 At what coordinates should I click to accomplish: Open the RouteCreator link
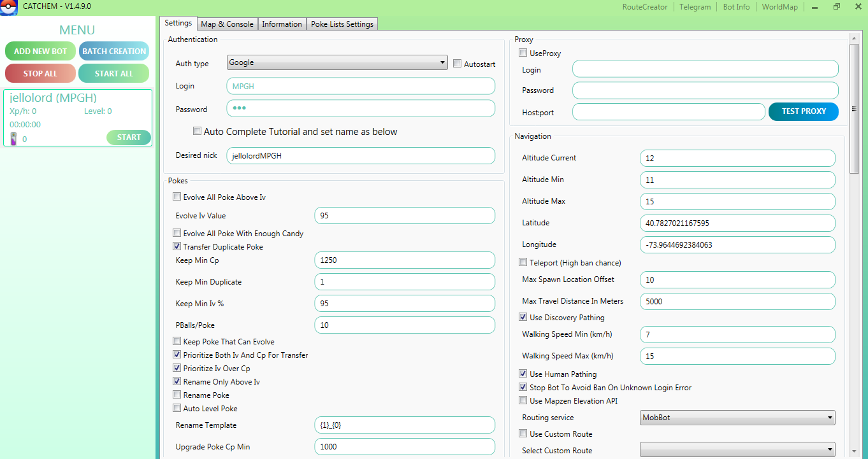coord(645,7)
